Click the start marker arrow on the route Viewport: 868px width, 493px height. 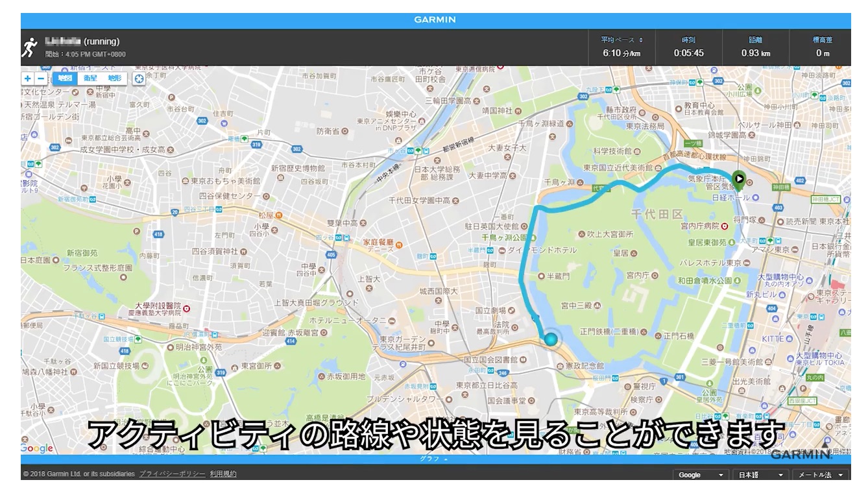pyautogui.click(x=739, y=179)
